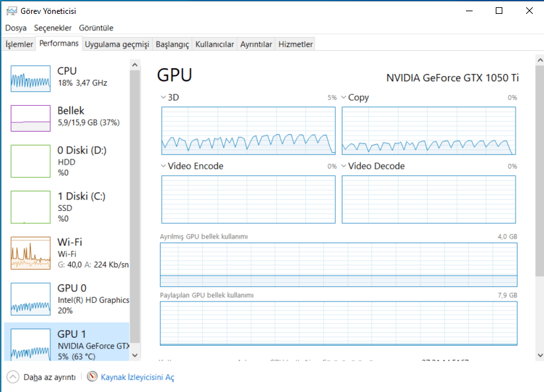Image resolution: width=544 pixels, height=392 pixels.
Task: Select the CPU usage mini graph
Action: click(x=30, y=79)
